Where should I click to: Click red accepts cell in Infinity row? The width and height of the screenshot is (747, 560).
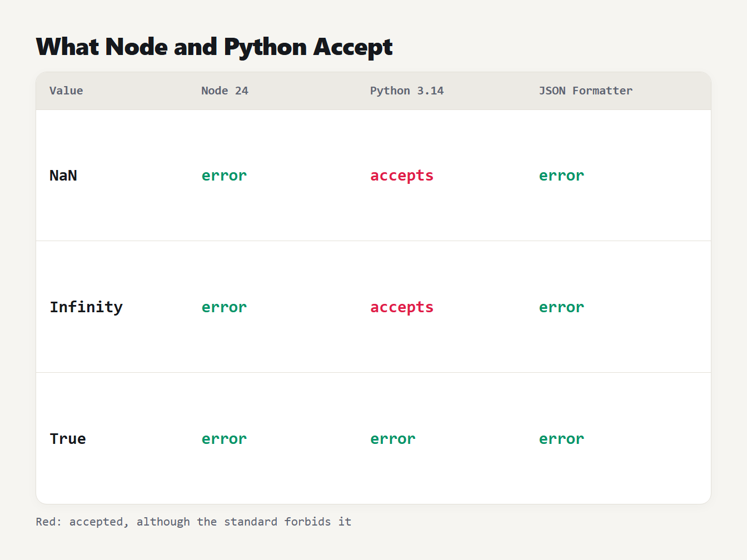tap(402, 307)
